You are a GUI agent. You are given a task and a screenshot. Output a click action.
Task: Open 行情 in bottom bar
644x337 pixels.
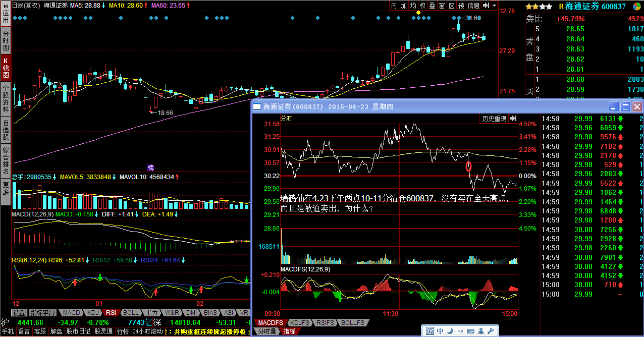click(123, 332)
